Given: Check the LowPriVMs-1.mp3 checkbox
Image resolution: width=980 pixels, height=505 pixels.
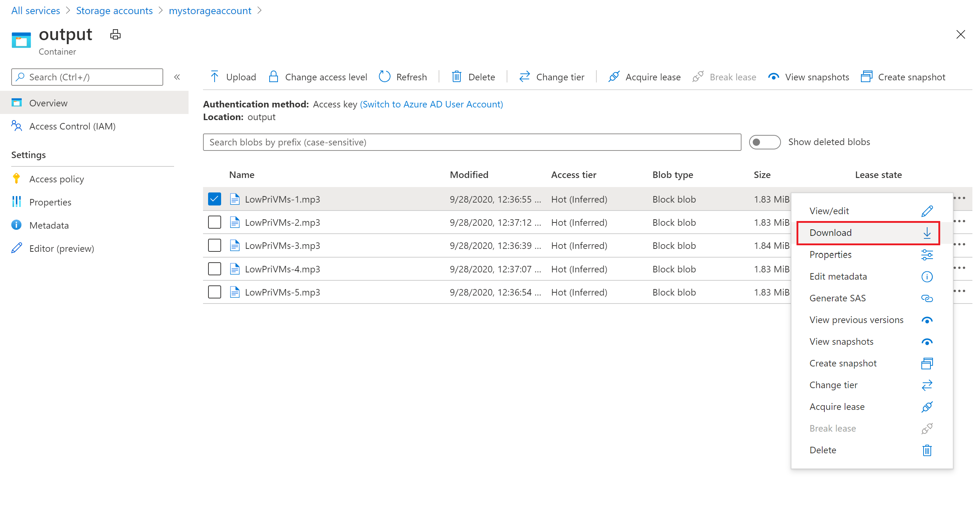Looking at the screenshot, I should (214, 198).
